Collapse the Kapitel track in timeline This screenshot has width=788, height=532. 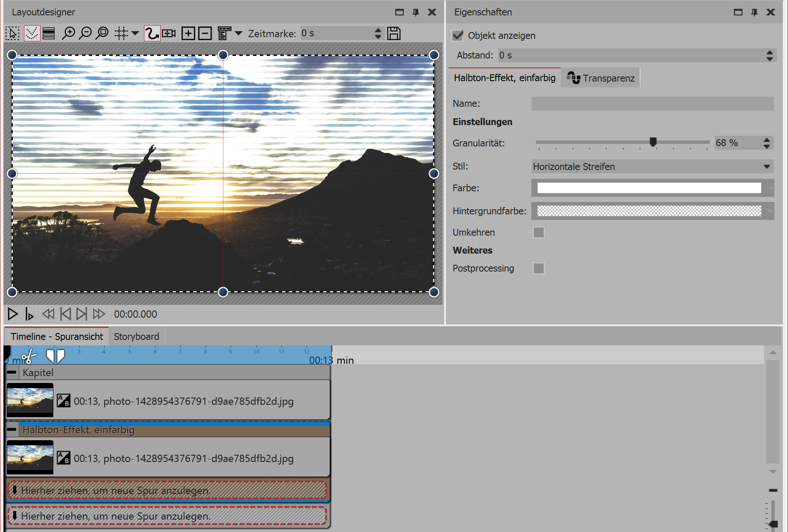click(12, 373)
